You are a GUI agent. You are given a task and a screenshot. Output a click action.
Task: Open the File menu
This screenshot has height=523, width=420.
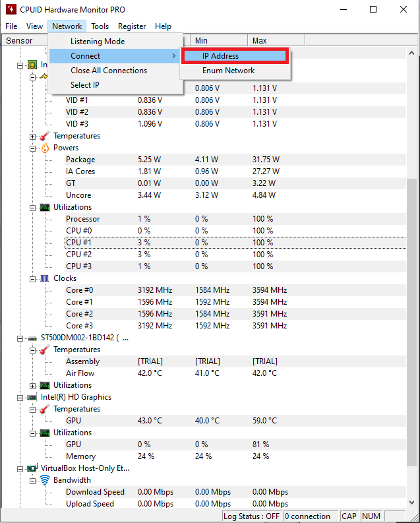pos(11,26)
